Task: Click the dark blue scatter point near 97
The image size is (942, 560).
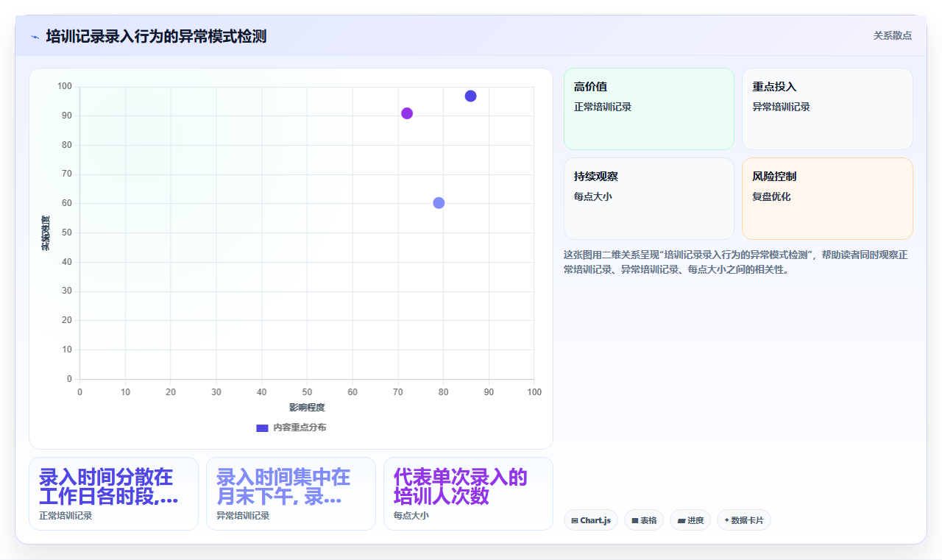Action: click(x=470, y=96)
